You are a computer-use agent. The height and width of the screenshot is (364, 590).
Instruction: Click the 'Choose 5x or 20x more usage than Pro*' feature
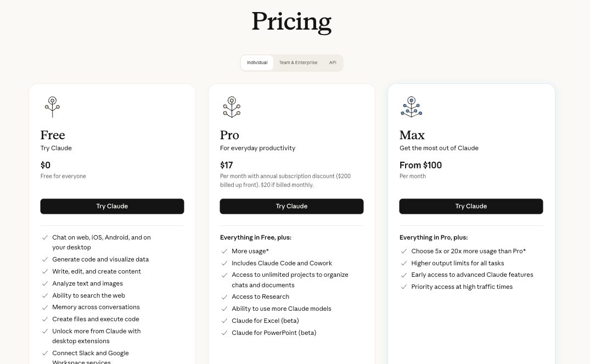click(468, 251)
